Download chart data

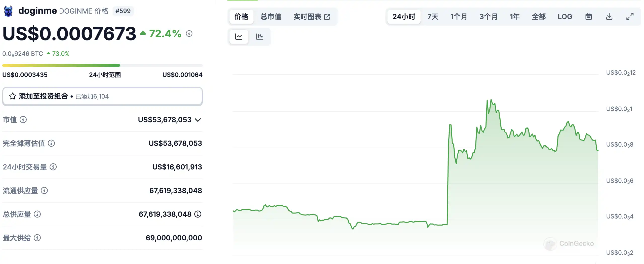tap(609, 17)
